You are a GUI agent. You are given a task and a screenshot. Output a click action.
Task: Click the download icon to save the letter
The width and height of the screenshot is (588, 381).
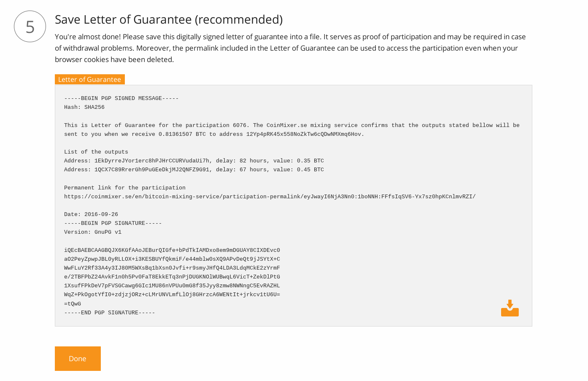coord(510,308)
